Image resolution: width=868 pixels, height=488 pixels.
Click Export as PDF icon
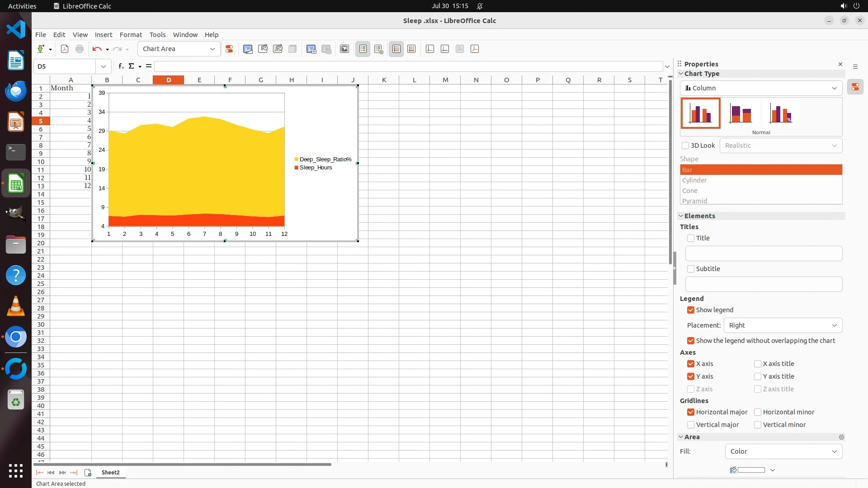click(65, 49)
